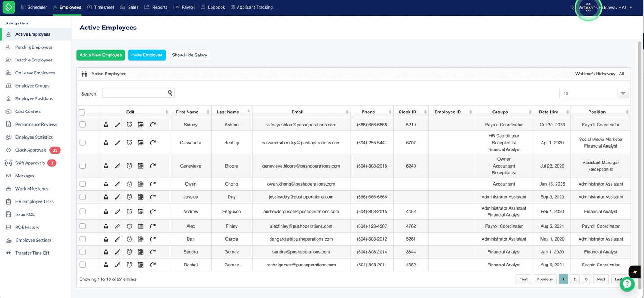This screenshot has height=298, width=644.
Task: Click the calendar icon for Owen Chong
Action: pos(141,184)
